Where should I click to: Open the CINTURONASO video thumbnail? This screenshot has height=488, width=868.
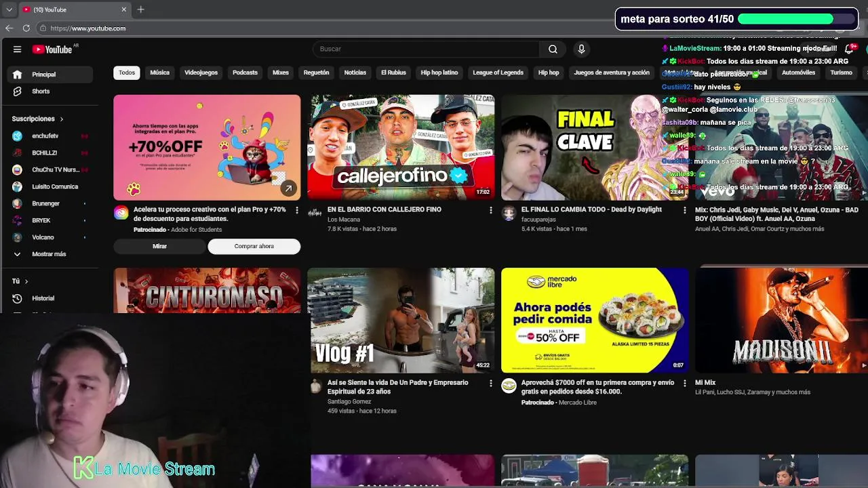tap(207, 290)
